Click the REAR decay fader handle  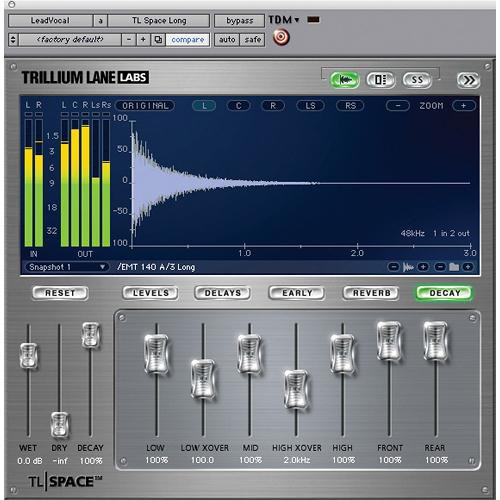435,341
